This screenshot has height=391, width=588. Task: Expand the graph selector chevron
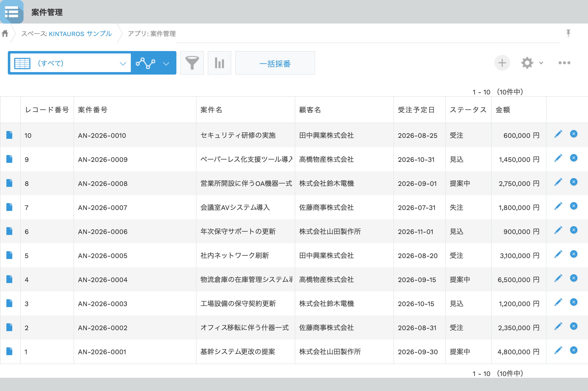pyautogui.click(x=166, y=64)
